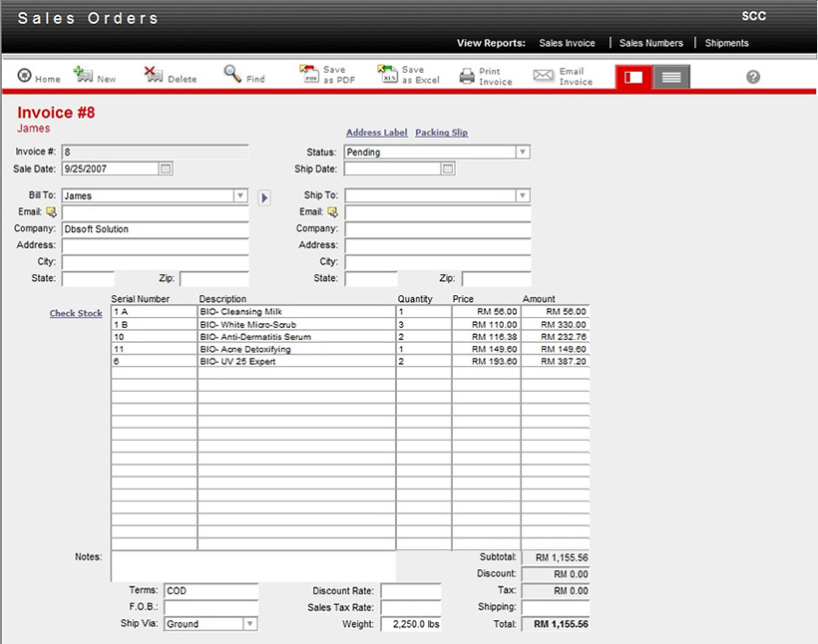Image resolution: width=818 pixels, height=644 pixels.
Task: Click the Check Stock link
Action: tap(76, 314)
